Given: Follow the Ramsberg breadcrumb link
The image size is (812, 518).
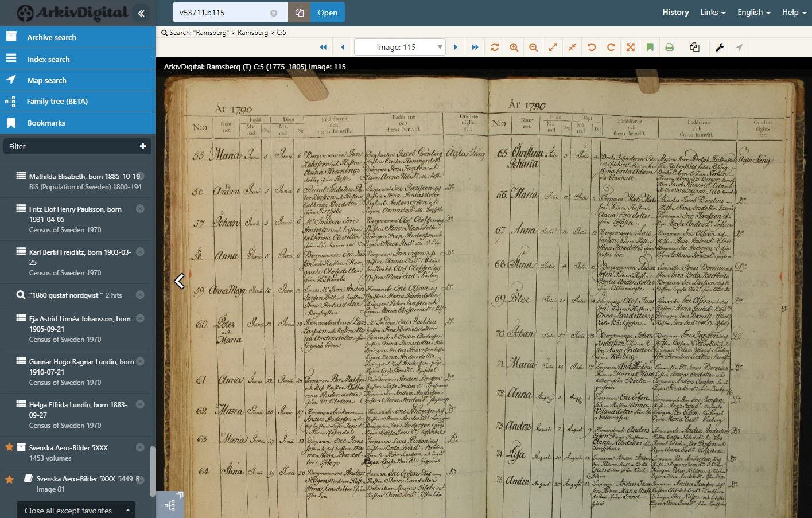Looking at the screenshot, I should click(252, 33).
